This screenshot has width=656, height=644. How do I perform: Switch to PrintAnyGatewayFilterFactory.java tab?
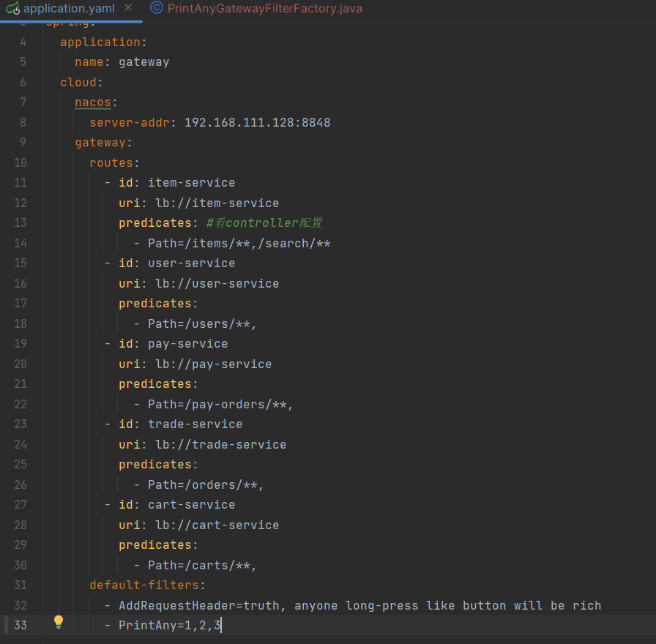264,9
